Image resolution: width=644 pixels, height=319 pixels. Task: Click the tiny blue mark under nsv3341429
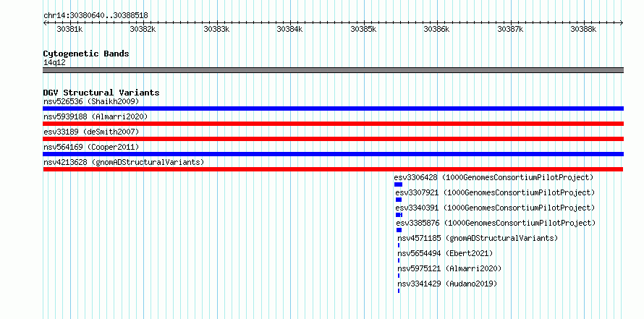point(399,291)
